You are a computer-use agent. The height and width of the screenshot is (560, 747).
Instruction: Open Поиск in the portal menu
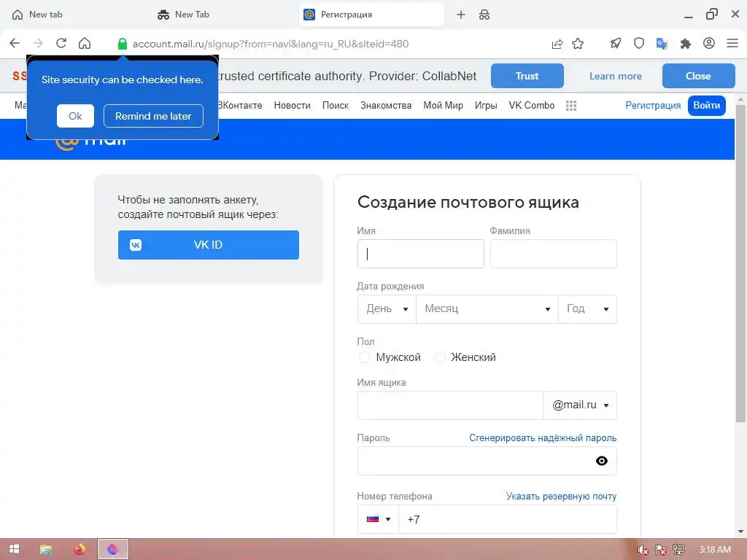click(336, 106)
